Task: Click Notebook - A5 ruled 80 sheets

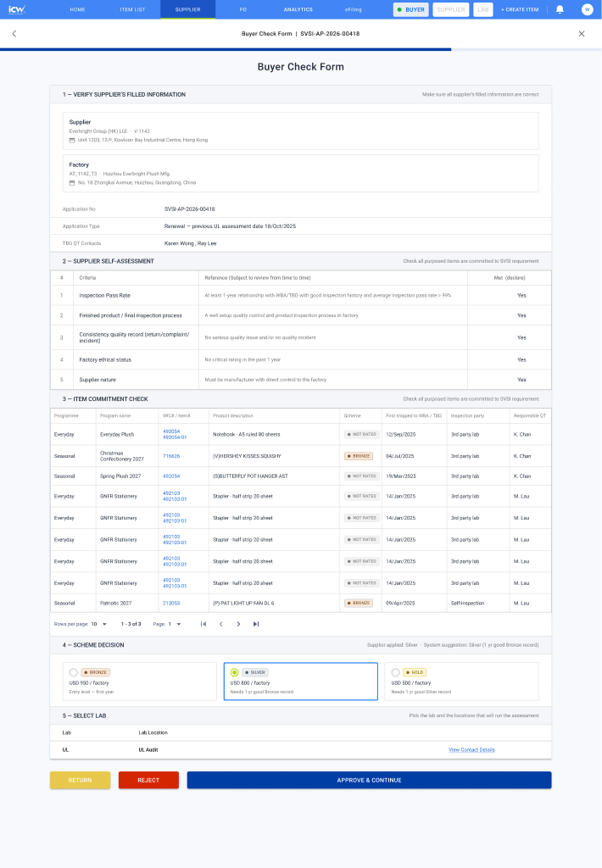Action: point(247,435)
